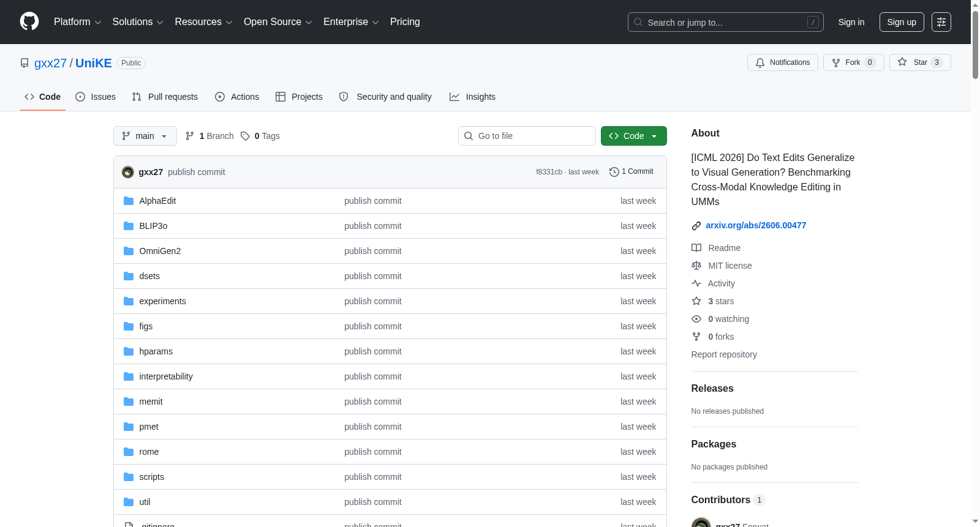Expand the Enterprise menu
Image resolution: width=980 pixels, height=527 pixels.
(351, 22)
